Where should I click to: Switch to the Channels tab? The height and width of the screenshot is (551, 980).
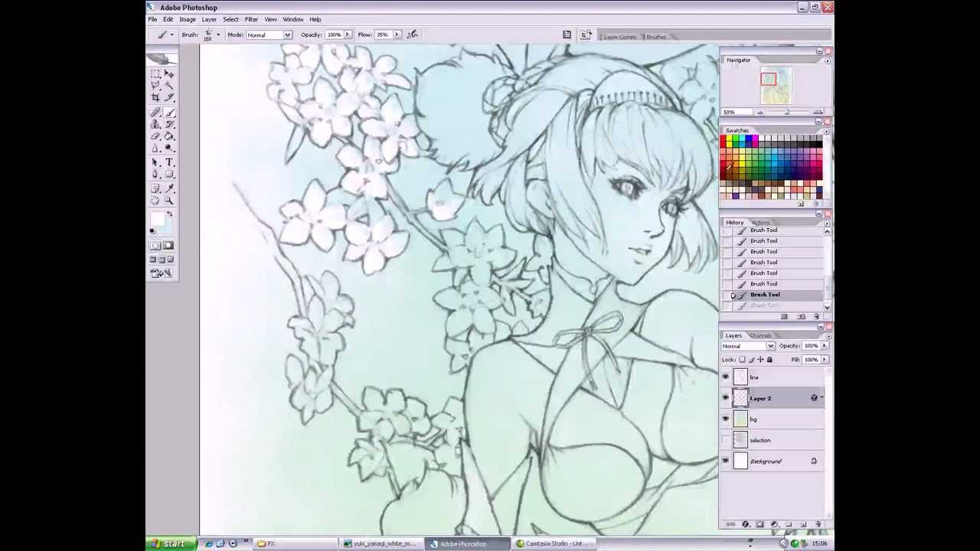click(x=761, y=335)
